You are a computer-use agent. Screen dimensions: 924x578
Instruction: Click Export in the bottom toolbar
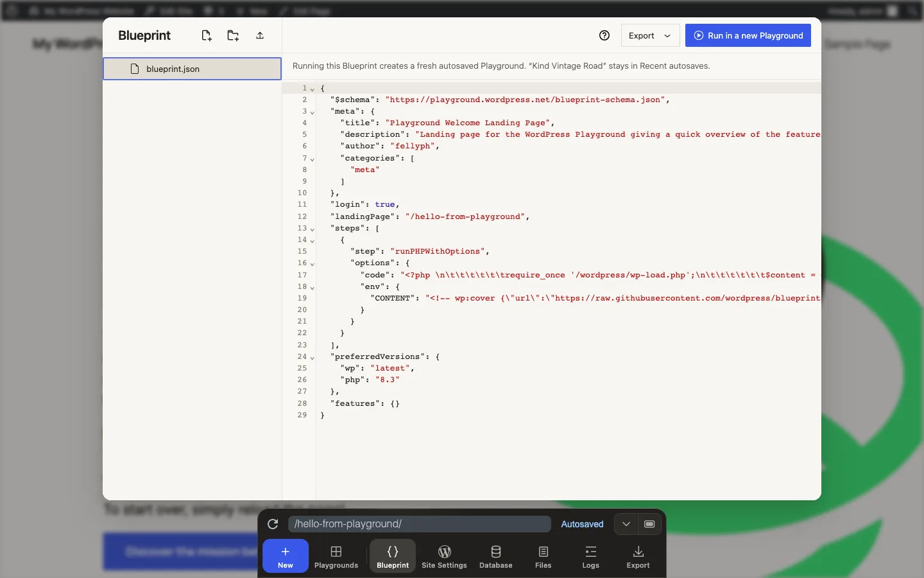[638, 556]
